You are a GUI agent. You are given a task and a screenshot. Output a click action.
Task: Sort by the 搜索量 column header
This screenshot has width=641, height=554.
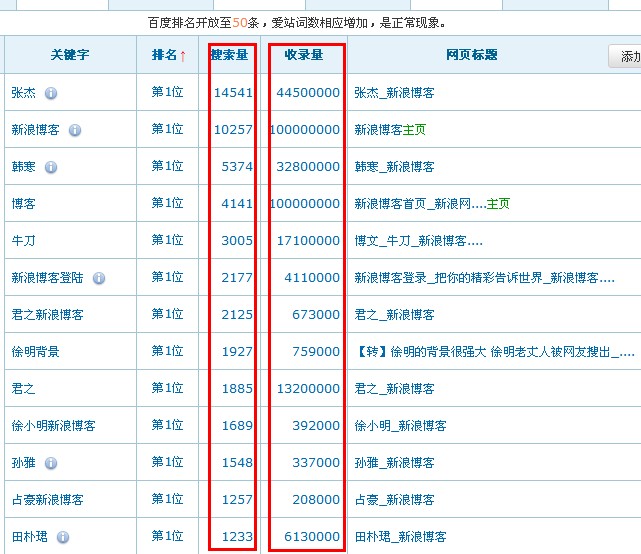pyautogui.click(x=229, y=55)
